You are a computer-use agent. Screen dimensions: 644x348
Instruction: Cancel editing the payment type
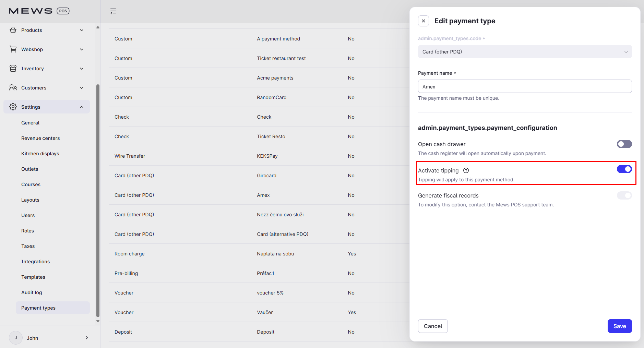[x=433, y=326]
